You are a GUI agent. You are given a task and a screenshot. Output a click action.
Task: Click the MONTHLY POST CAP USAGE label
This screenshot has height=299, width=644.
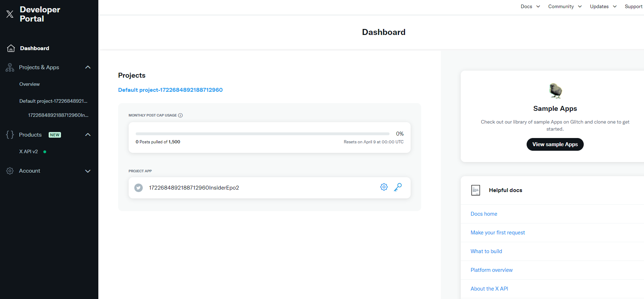point(153,115)
